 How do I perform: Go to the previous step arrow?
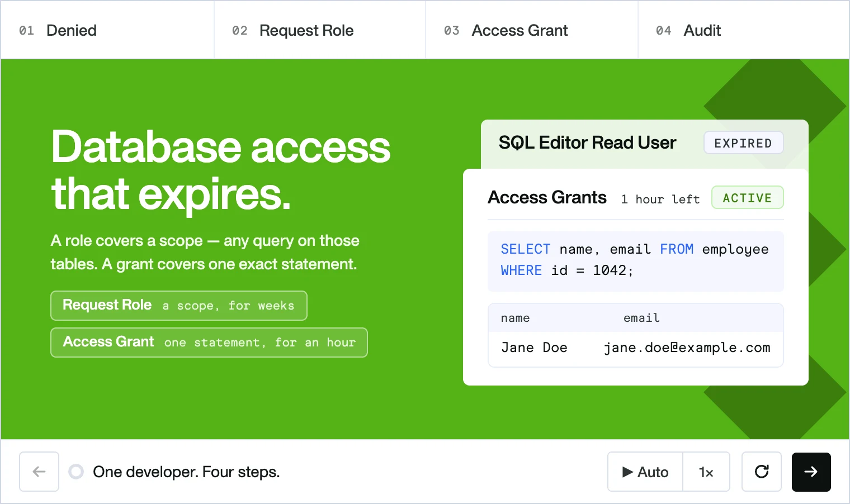pos(39,472)
